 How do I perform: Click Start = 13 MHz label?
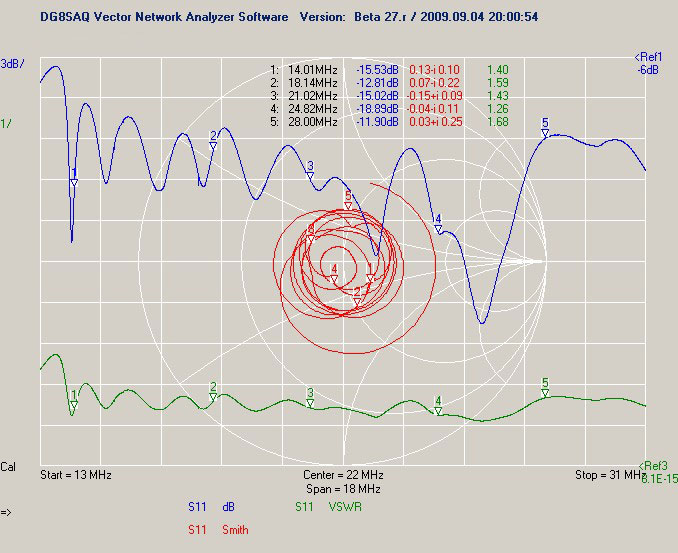(x=76, y=475)
